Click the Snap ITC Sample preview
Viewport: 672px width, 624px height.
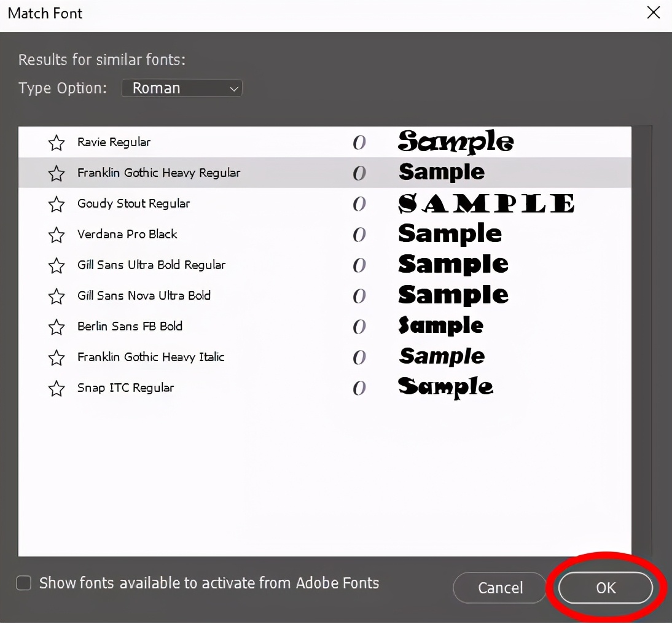point(445,387)
